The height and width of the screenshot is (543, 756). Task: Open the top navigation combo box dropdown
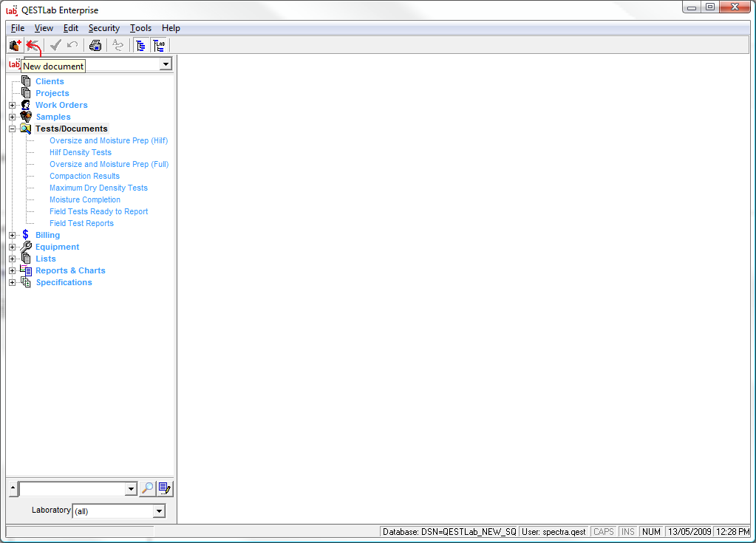[x=166, y=64]
